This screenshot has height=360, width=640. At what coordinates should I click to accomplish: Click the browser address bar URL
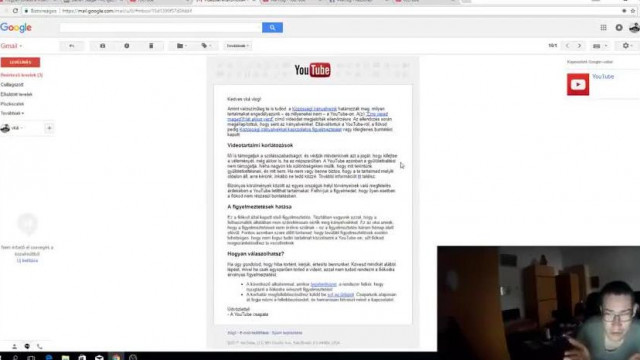(127, 11)
